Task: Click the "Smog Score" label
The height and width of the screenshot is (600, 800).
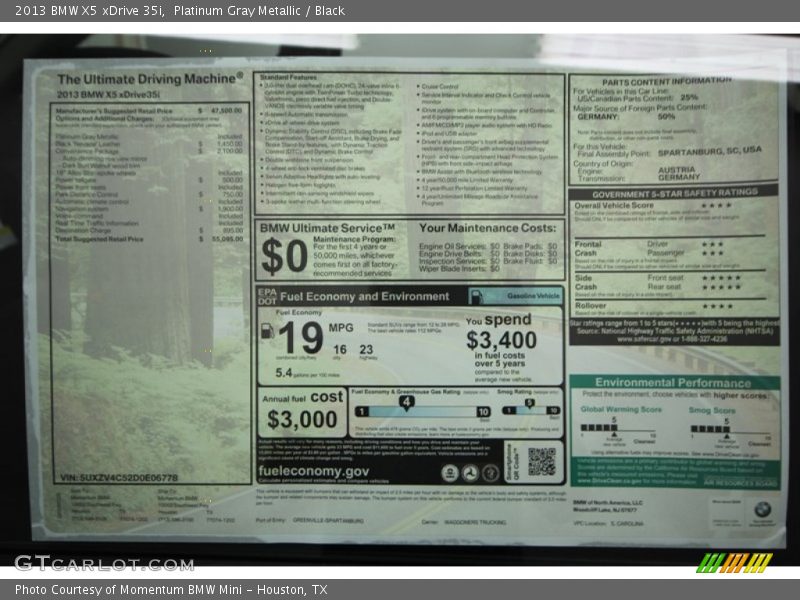Action: 712,410
